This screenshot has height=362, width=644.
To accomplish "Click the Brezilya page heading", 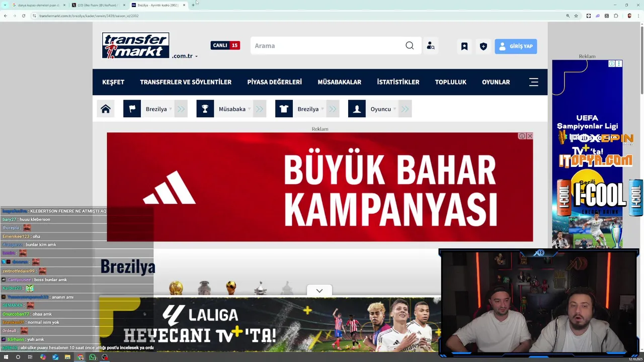I will point(128,266).
